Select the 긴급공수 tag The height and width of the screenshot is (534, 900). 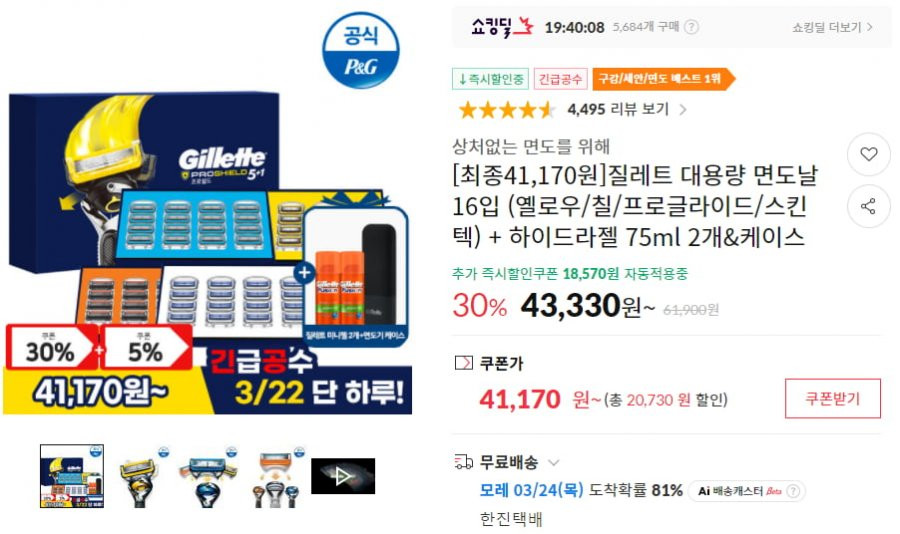560,79
